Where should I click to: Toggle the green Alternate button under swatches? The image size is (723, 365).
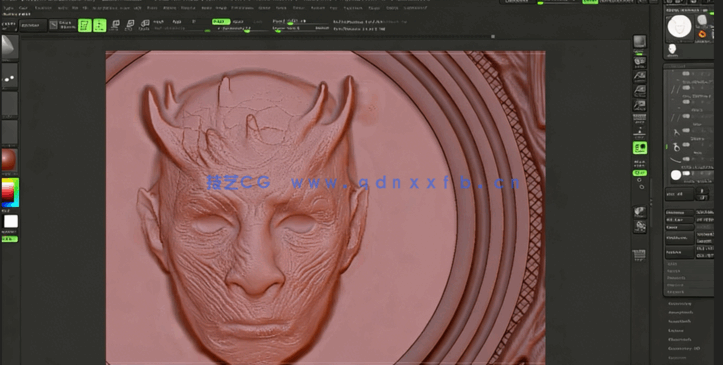click(x=9, y=239)
